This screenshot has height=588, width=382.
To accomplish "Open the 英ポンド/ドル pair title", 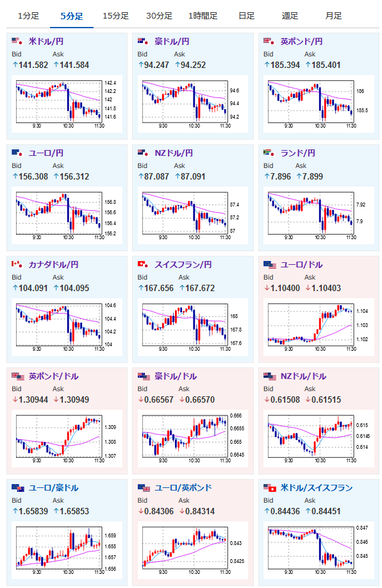I will (x=53, y=376).
